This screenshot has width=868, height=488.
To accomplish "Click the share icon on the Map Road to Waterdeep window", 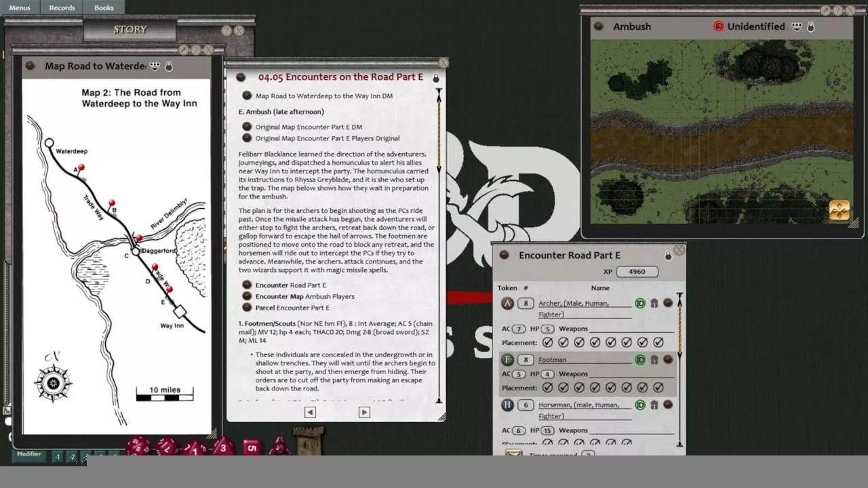I will (155, 66).
